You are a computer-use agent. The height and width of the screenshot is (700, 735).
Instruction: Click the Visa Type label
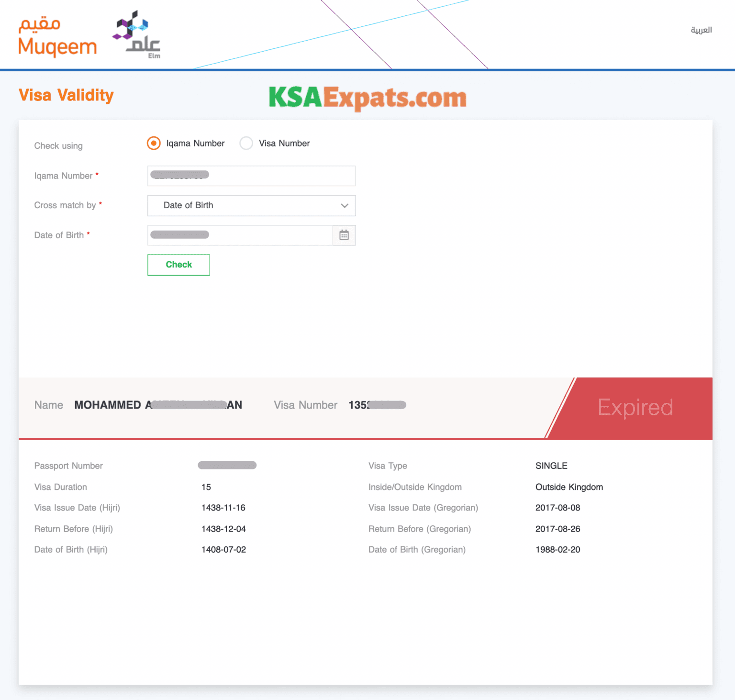point(388,466)
